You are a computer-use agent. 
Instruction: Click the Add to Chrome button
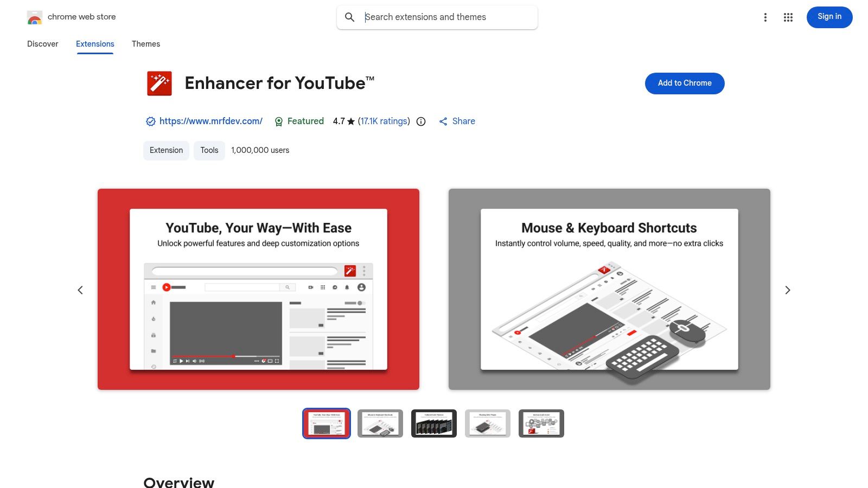(684, 83)
